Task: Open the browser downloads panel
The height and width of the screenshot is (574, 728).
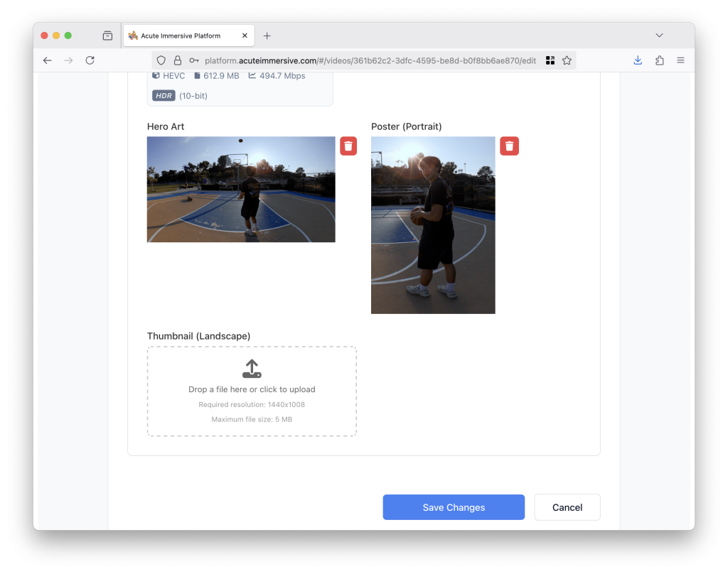Action: [x=638, y=60]
